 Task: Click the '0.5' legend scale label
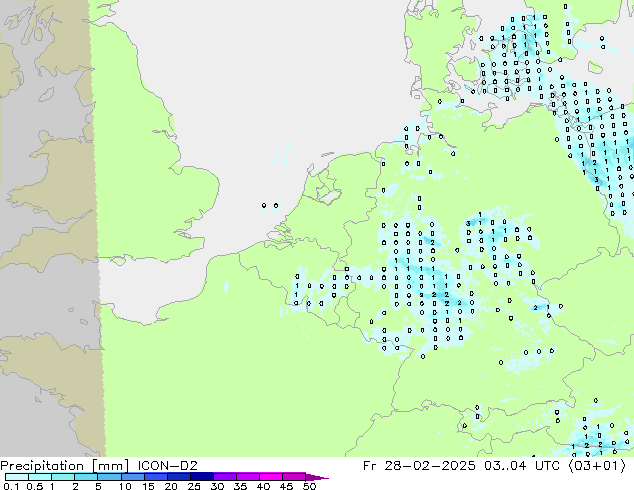[x=35, y=486]
